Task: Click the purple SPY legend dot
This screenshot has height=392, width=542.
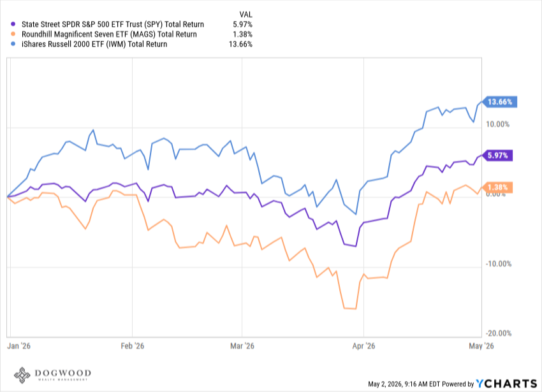Action: coord(13,24)
